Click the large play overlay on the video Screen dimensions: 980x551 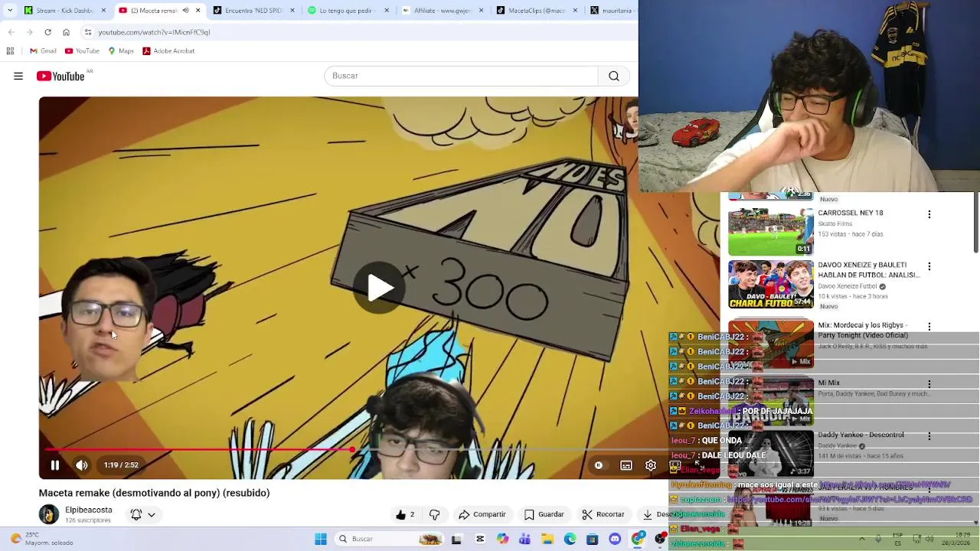tap(379, 288)
